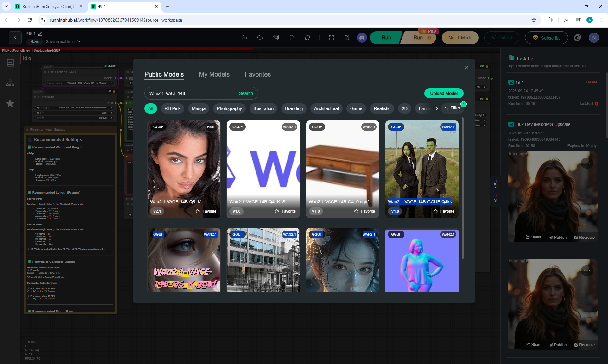The image size is (608, 364).
Task: Switch to the My Models tab
Action: click(214, 74)
